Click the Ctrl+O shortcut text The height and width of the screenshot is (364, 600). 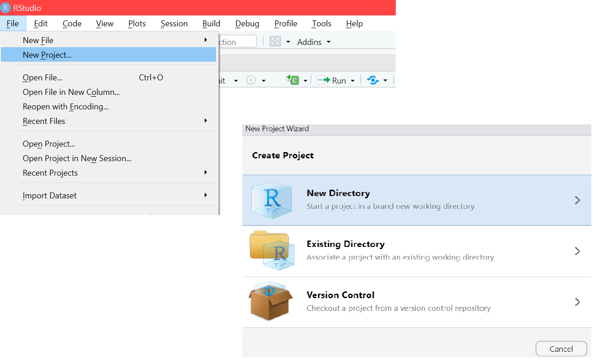tap(151, 78)
